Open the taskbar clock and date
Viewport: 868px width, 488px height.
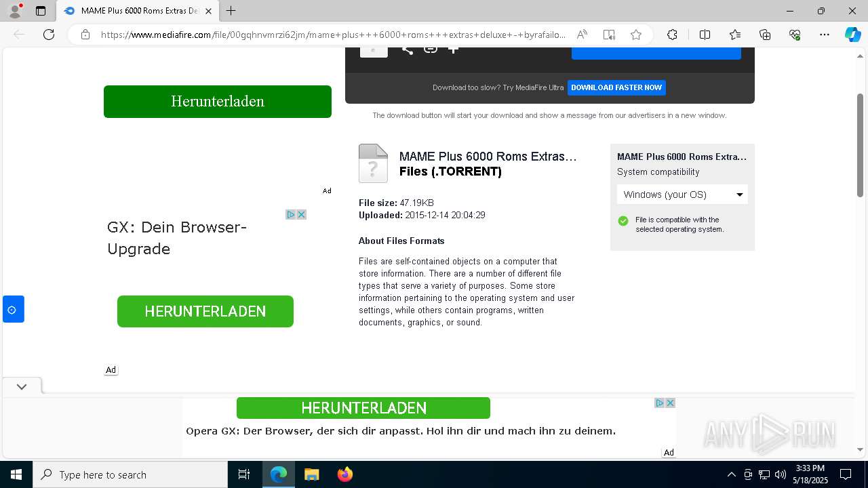(x=810, y=474)
